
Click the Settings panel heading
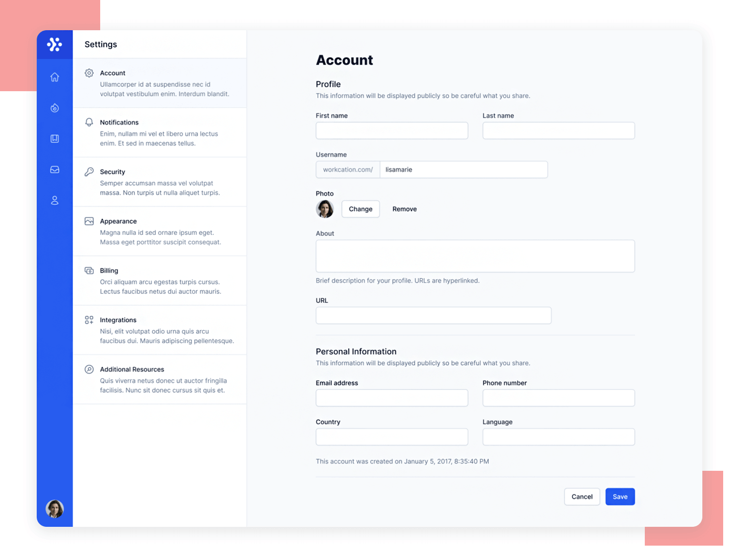(x=101, y=44)
